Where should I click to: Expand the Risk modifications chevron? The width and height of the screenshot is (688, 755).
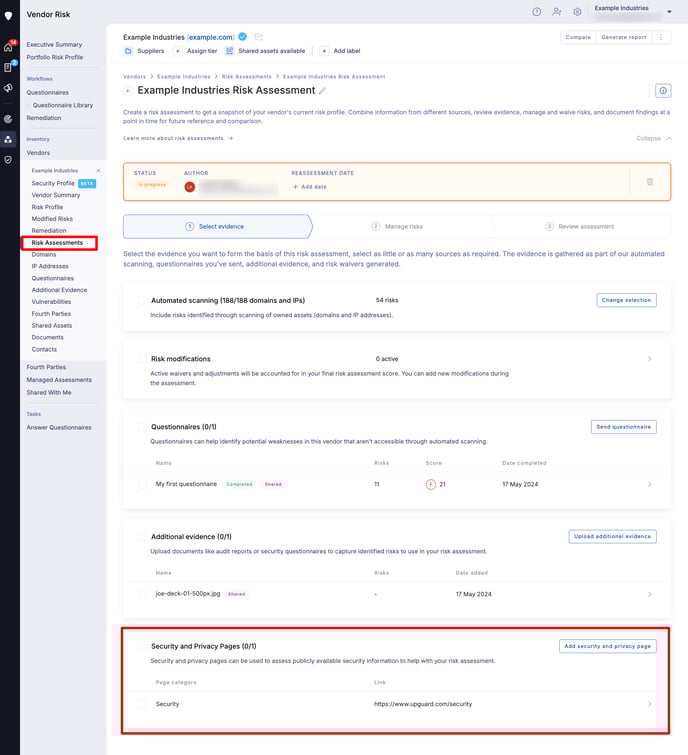point(649,359)
